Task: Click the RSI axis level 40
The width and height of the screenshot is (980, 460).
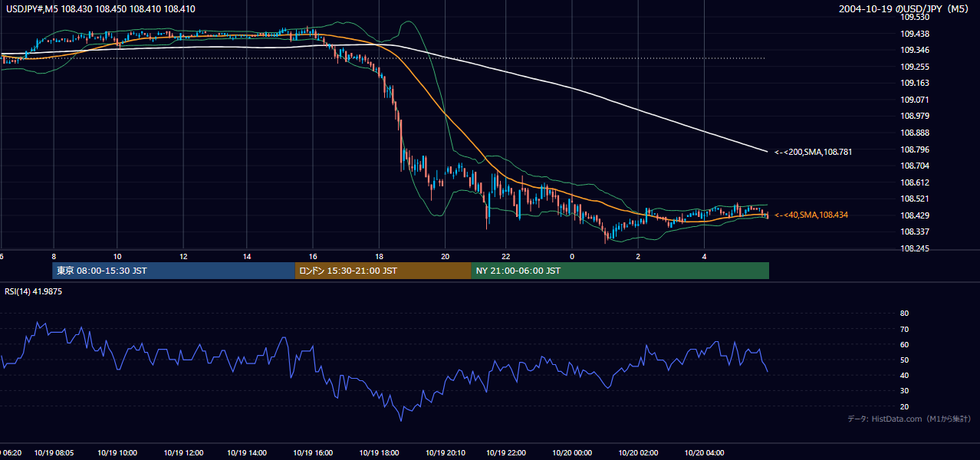Action: pos(904,375)
